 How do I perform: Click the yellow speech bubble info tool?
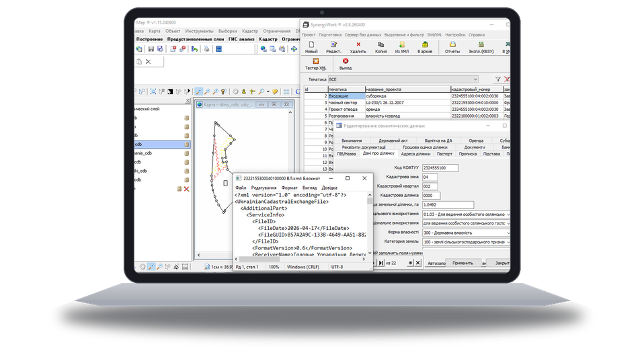275,91
